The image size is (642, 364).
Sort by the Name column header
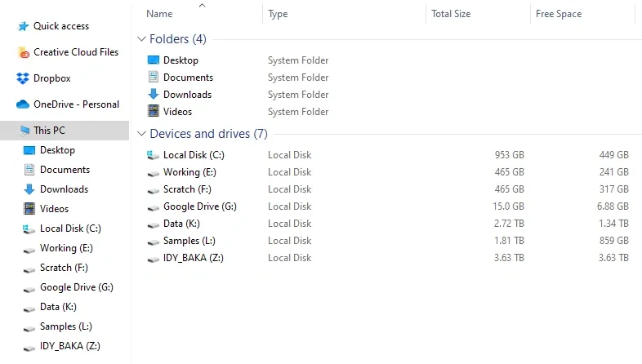click(x=159, y=14)
